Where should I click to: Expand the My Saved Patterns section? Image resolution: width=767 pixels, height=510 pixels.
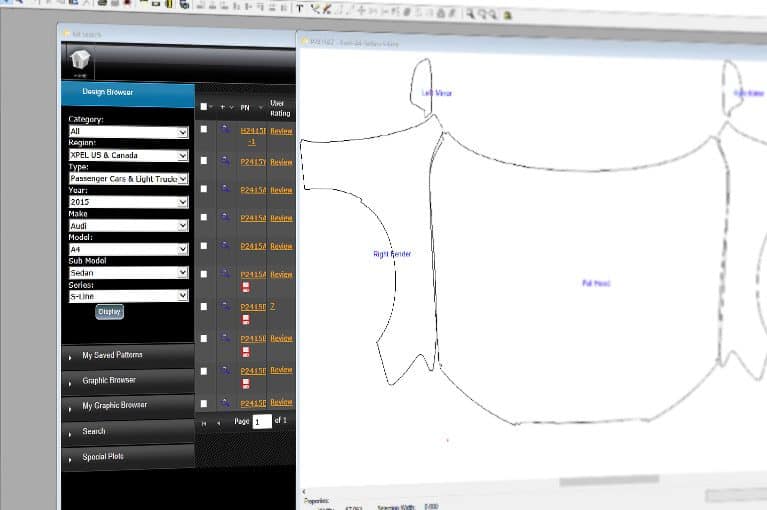click(128, 355)
